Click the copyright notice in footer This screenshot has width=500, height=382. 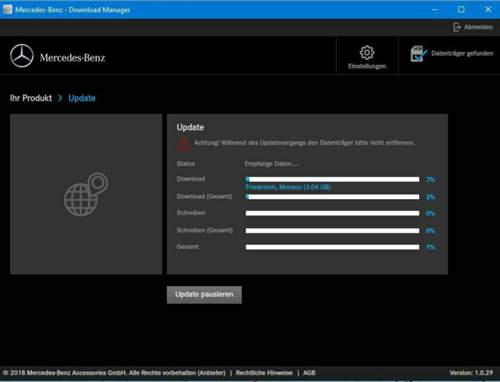pyautogui.click(x=114, y=373)
